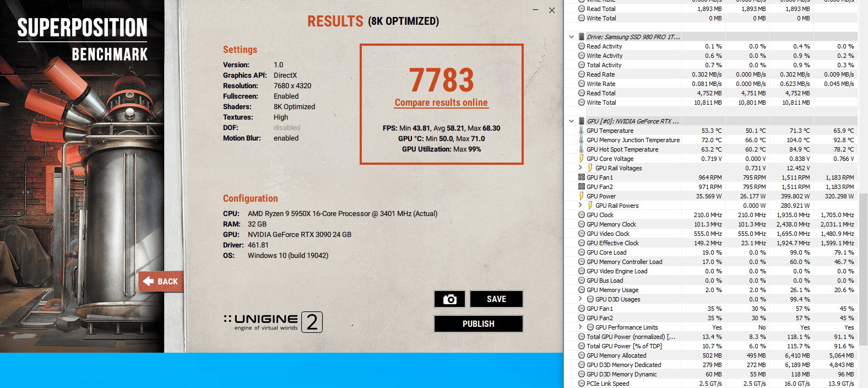The width and height of the screenshot is (868, 388).
Task: Click the drive Write Activity sensor icon
Action: [x=582, y=56]
